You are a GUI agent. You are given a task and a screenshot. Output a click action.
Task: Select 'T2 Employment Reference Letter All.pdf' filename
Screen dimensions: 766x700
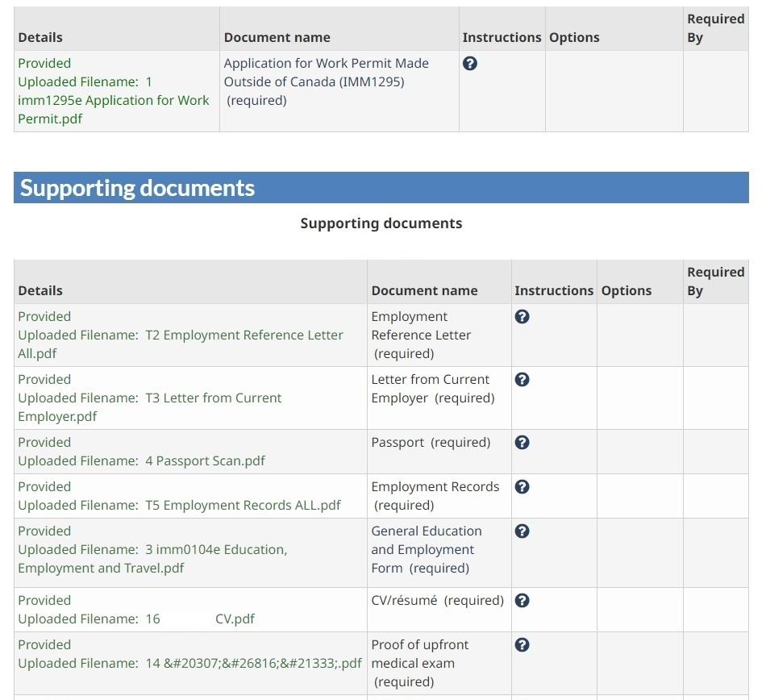click(x=181, y=344)
